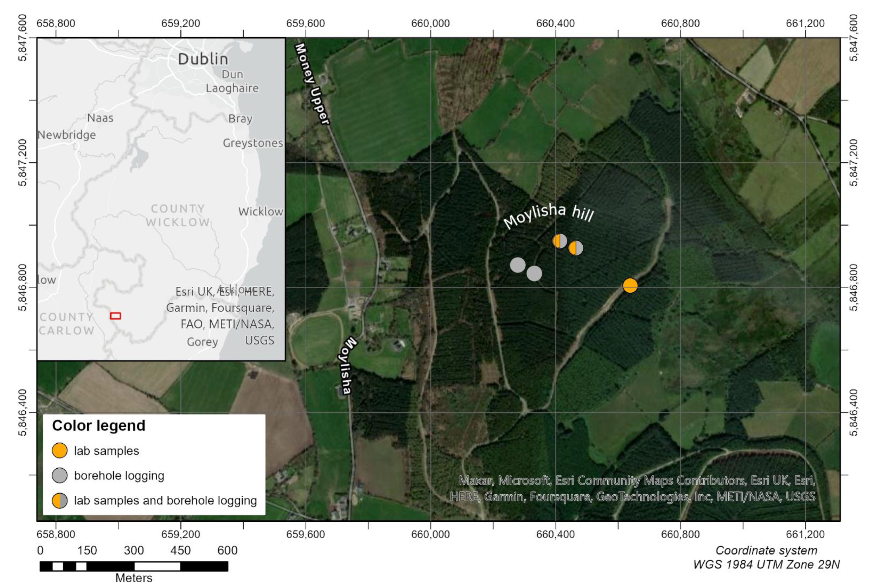Click the Wicklow town label

pos(260,211)
